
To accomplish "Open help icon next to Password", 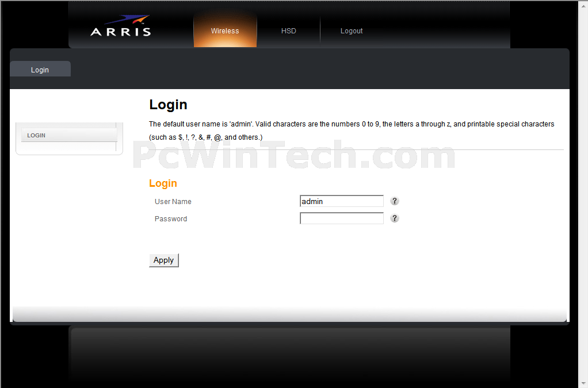I will point(395,218).
